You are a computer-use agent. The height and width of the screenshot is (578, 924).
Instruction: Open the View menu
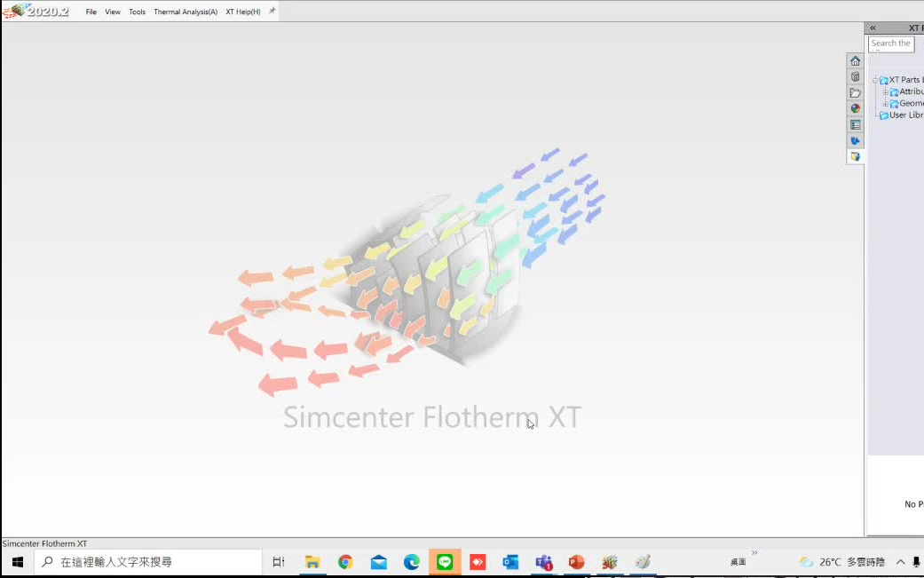coord(113,12)
